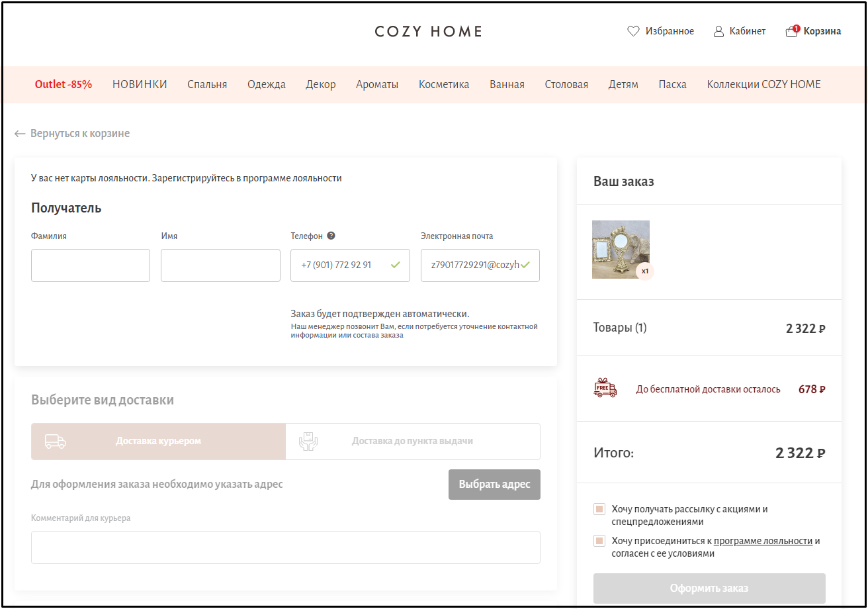
Task: Click the Имя input field
Action: click(220, 265)
